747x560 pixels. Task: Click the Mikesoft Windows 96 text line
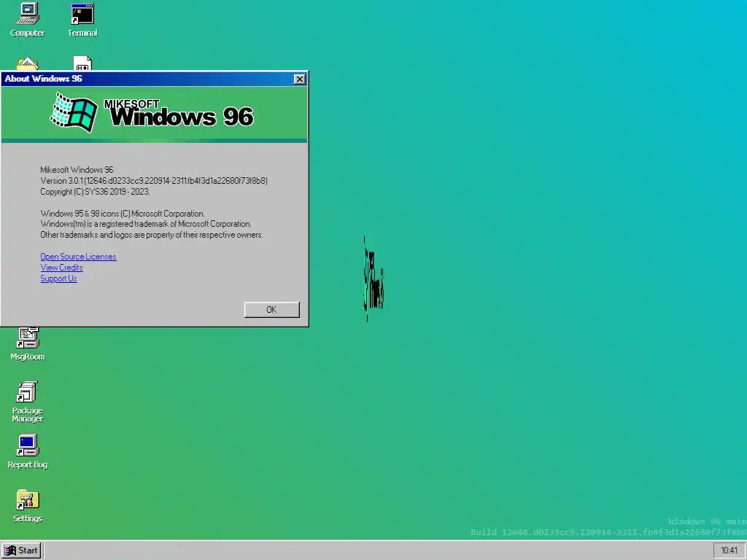(x=77, y=170)
